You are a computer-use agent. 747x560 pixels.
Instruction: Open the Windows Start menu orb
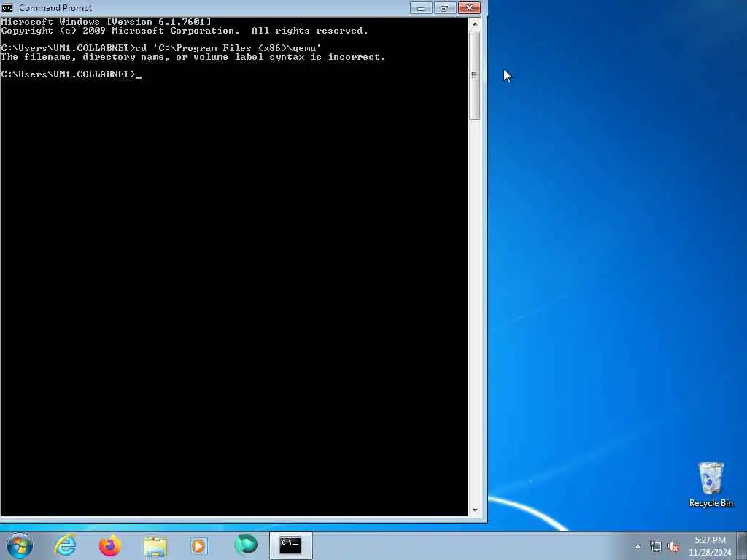20,545
